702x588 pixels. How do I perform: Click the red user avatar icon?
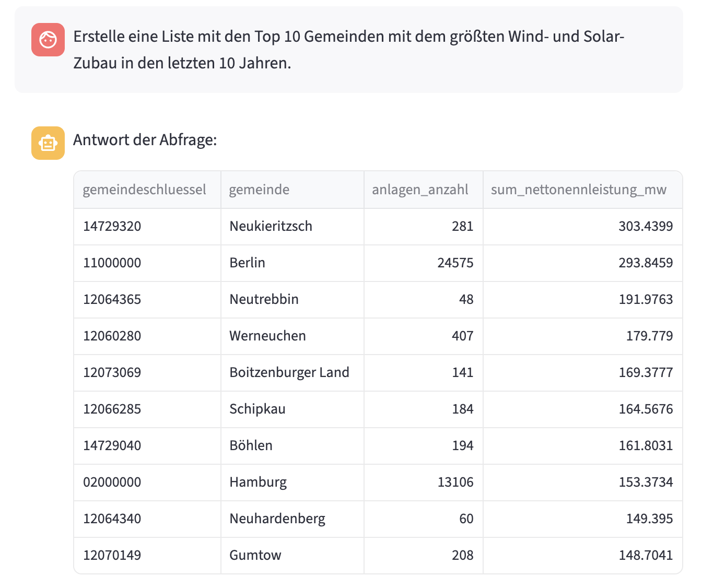pyautogui.click(x=48, y=40)
